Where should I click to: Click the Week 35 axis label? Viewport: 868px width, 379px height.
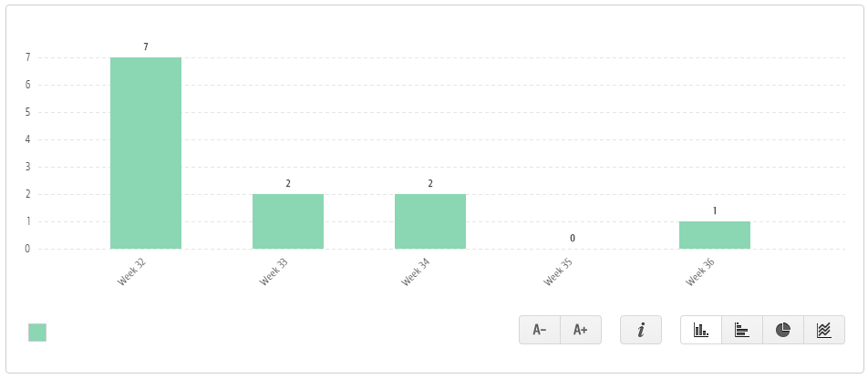(x=558, y=271)
